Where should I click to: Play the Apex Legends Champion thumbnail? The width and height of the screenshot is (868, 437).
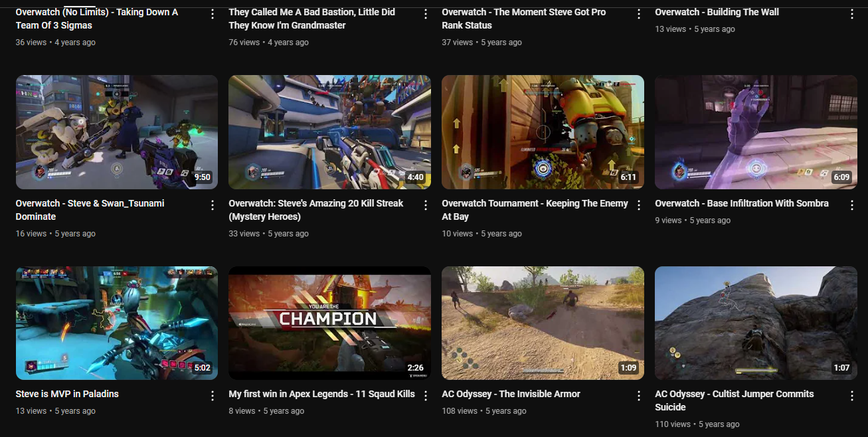(329, 323)
